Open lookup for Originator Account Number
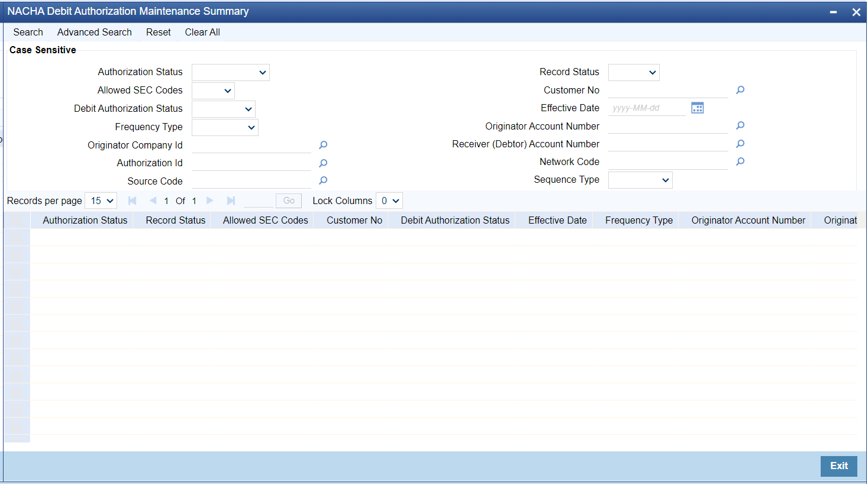The image size is (868, 488). coord(740,125)
